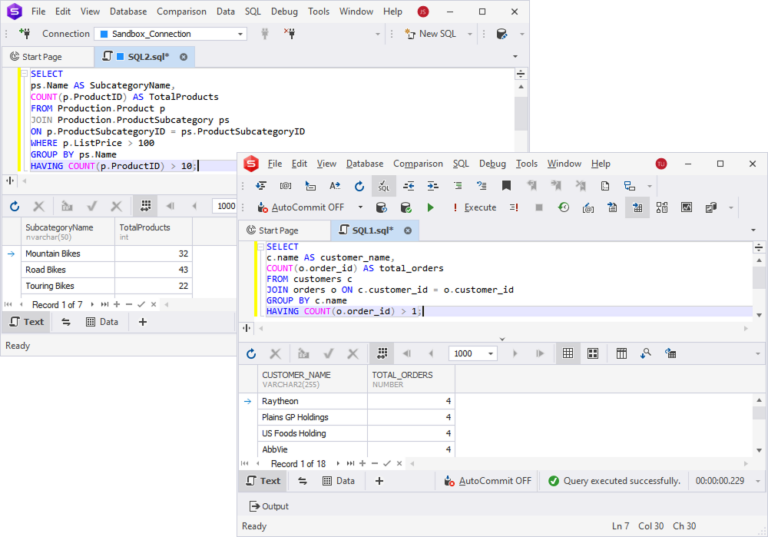Click the SQL document icon in front toolbar

[x=384, y=185]
